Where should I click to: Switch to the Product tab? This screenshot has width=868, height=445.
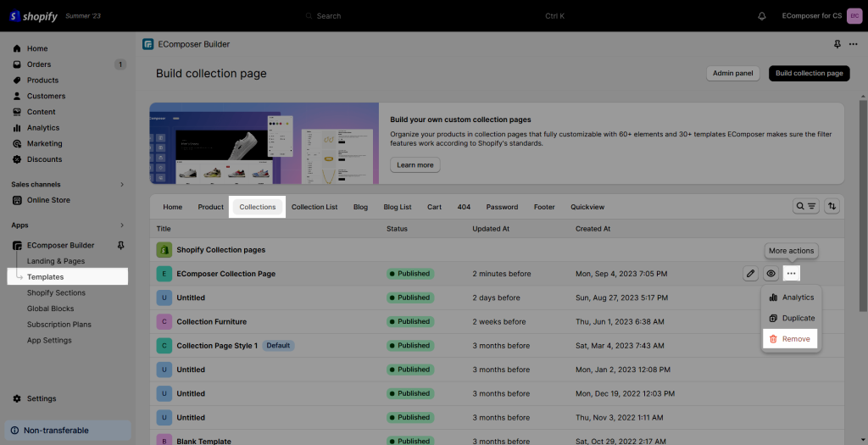click(x=211, y=207)
